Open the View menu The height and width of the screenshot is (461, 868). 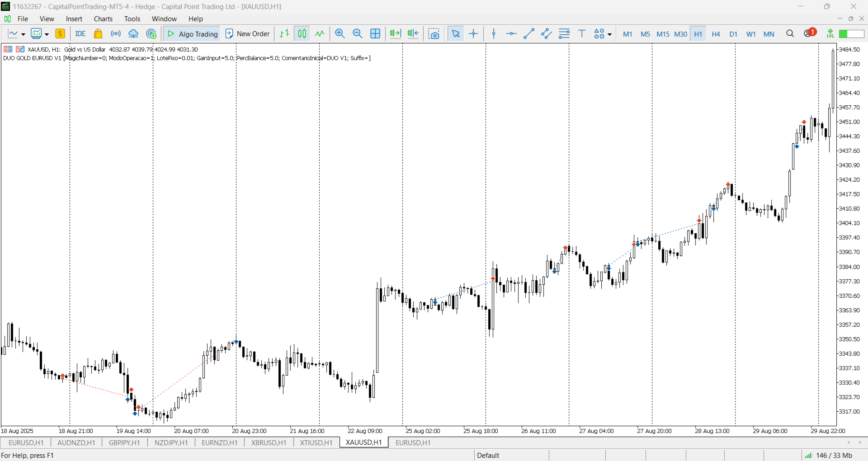click(x=47, y=19)
